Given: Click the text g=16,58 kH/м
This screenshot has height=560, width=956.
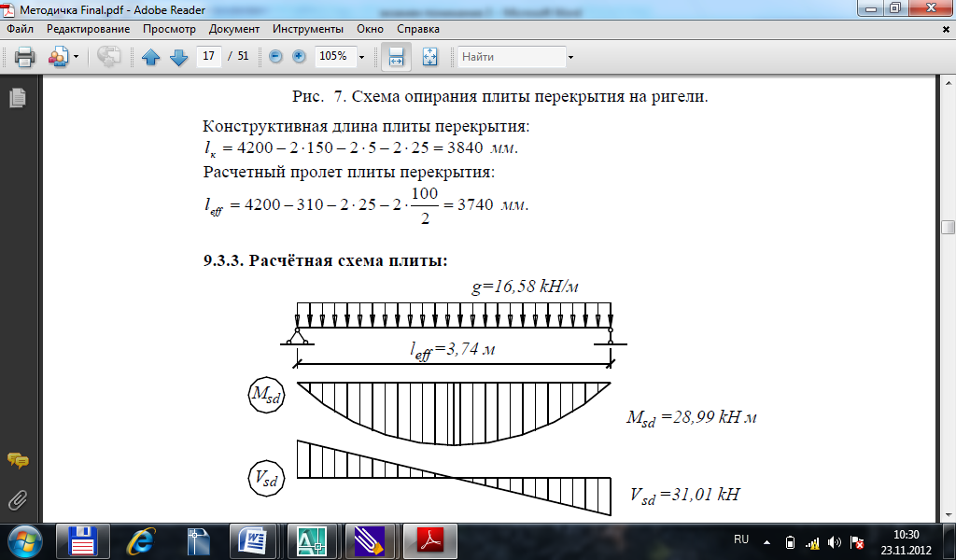Looking at the screenshot, I should (525, 286).
